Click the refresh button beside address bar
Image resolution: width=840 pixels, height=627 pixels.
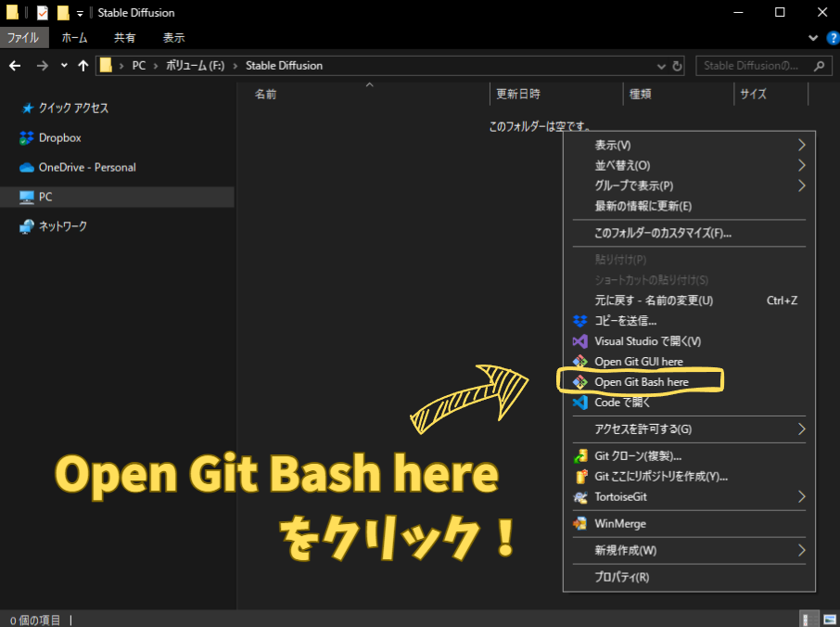pyautogui.click(x=678, y=66)
